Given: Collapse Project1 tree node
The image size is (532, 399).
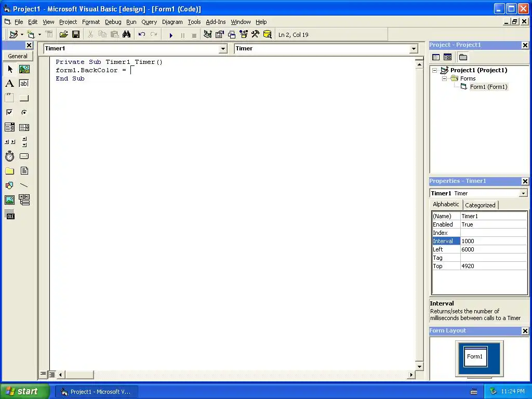Looking at the screenshot, I should pos(435,71).
